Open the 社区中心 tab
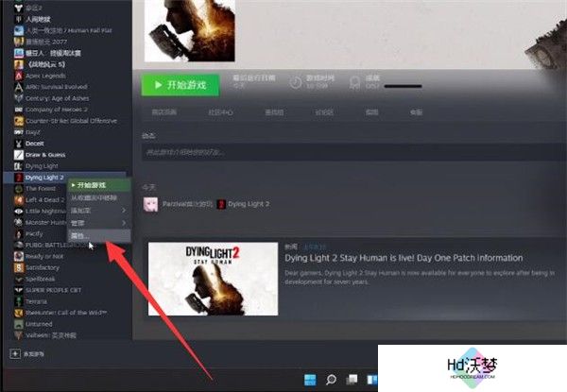The height and width of the screenshot is (392, 567). click(x=220, y=112)
